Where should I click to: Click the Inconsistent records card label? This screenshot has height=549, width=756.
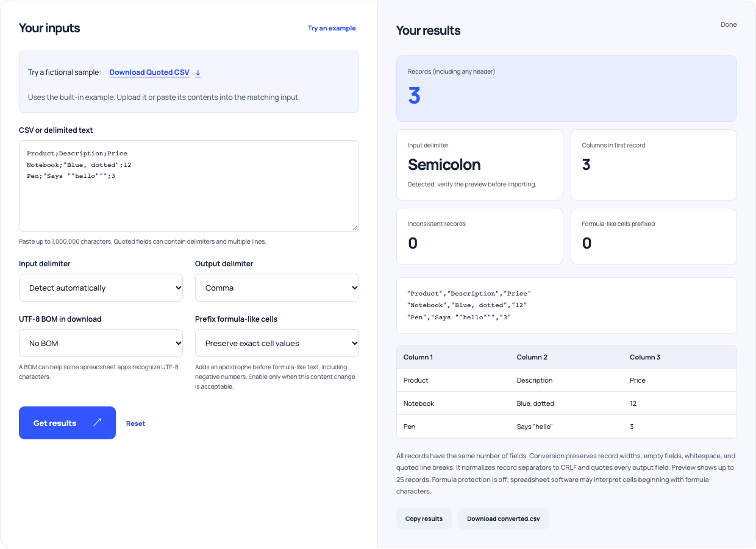click(437, 224)
